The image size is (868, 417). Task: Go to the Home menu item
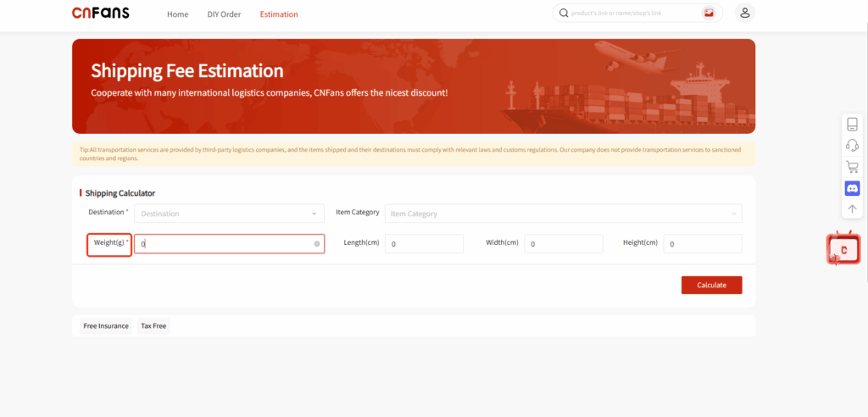pyautogui.click(x=177, y=14)
